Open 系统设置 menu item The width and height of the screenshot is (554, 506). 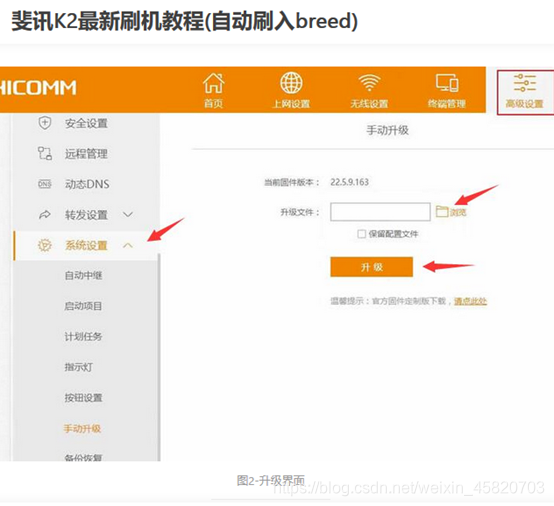[x=87, y=245]
